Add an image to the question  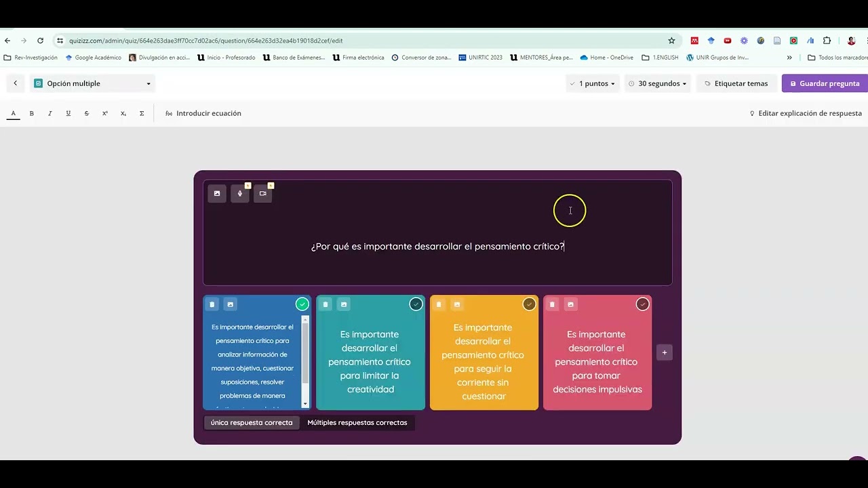(x=217, y=193)
